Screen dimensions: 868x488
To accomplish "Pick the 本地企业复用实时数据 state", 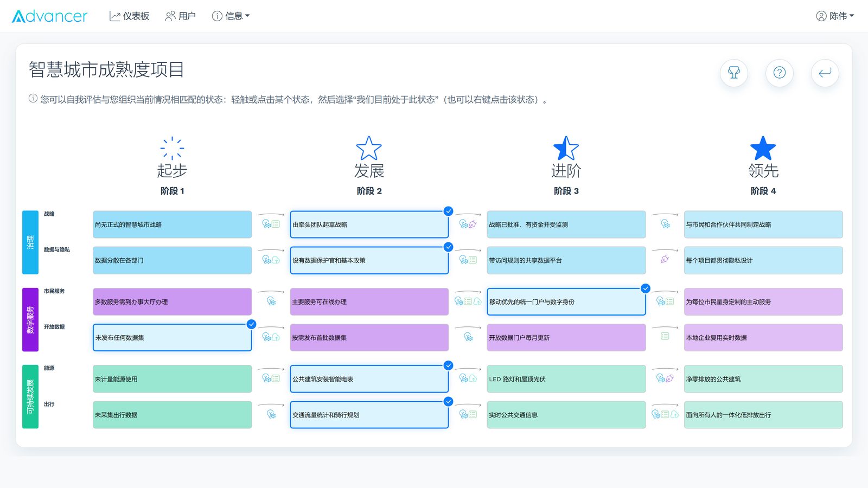I will (x=763, y=337).
